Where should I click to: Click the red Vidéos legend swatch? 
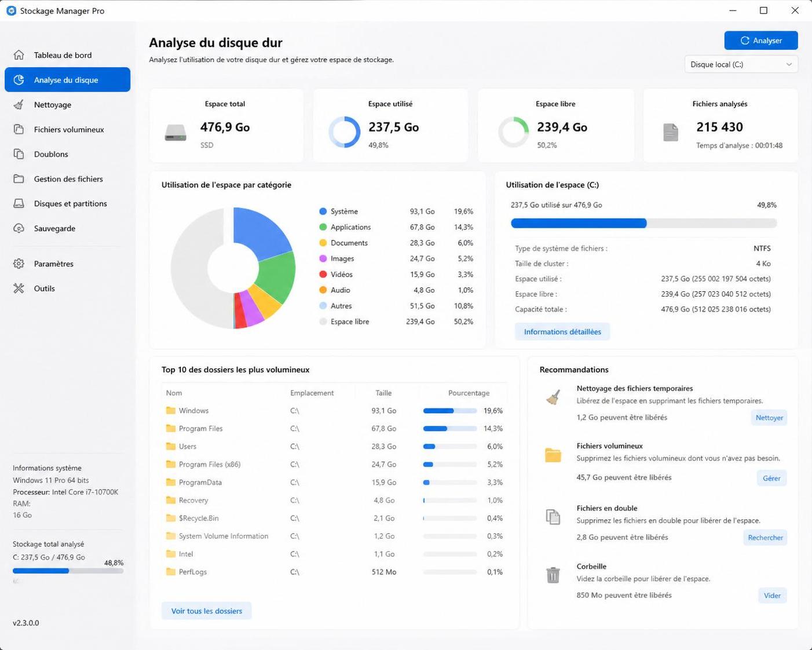tap(323, 275)
